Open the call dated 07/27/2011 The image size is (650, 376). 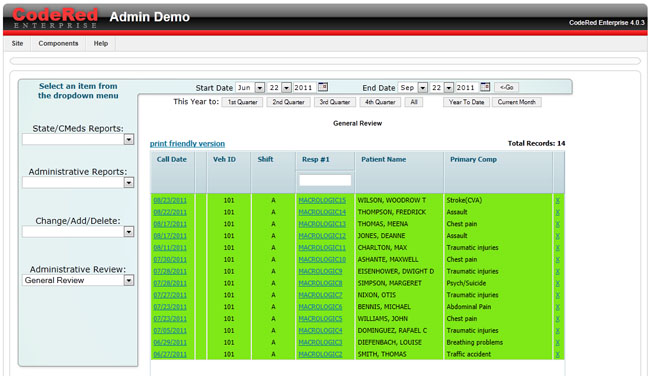pyautogui.click(x=170, y=295)
